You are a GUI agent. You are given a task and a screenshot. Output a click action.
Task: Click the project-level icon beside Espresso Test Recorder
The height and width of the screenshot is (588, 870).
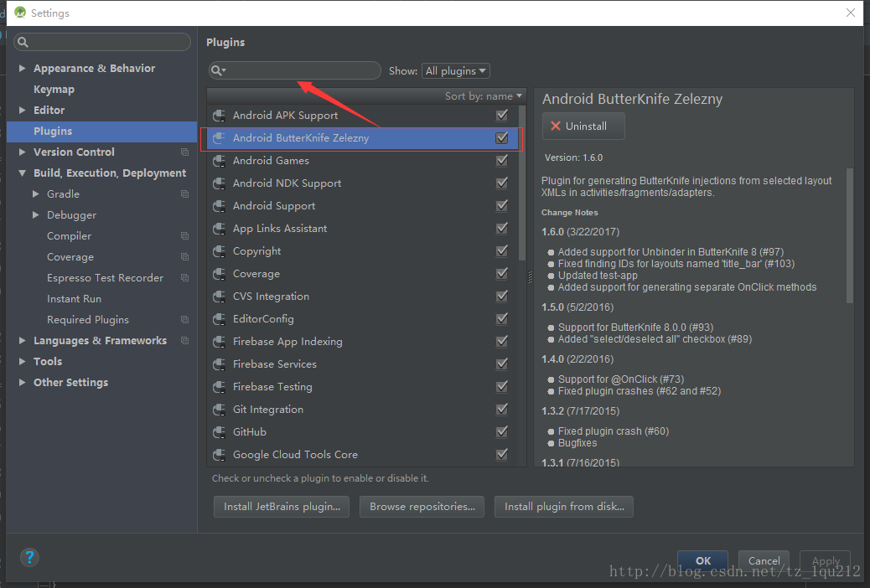click(x=184, y=278)
